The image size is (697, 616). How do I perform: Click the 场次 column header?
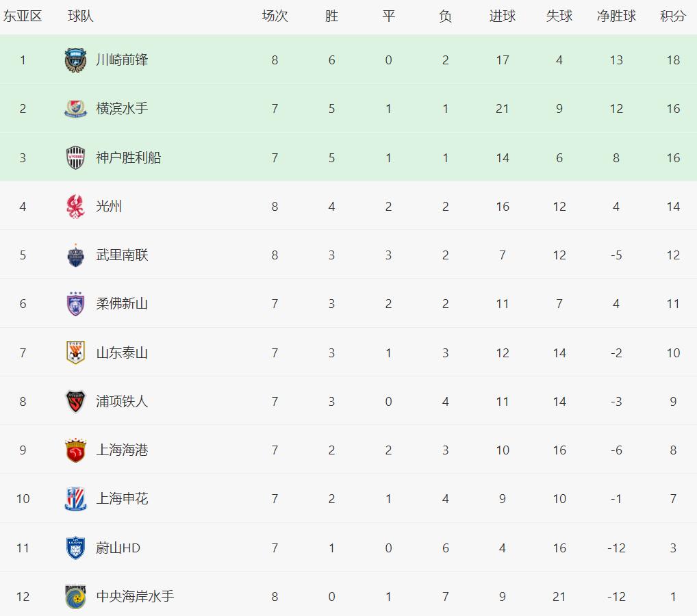275,16
